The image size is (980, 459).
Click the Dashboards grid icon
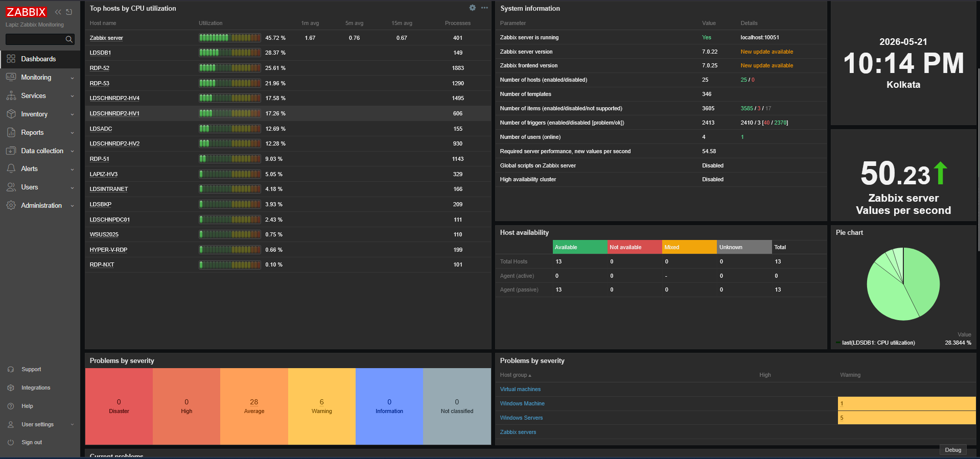point(11,59)
